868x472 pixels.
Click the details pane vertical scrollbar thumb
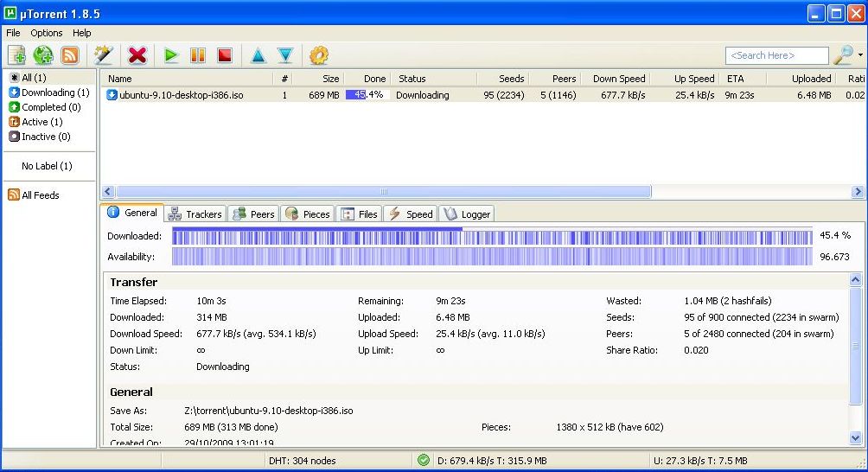pos(855,346)
